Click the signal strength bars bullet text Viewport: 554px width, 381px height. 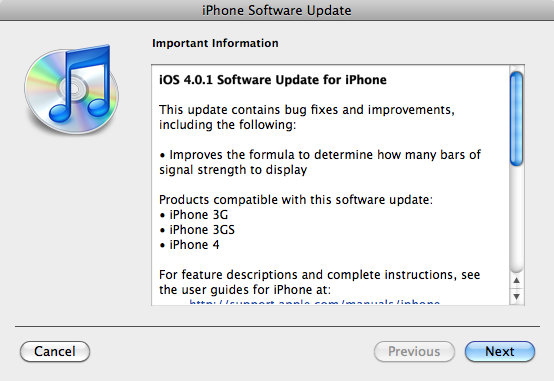pos(320,162)
